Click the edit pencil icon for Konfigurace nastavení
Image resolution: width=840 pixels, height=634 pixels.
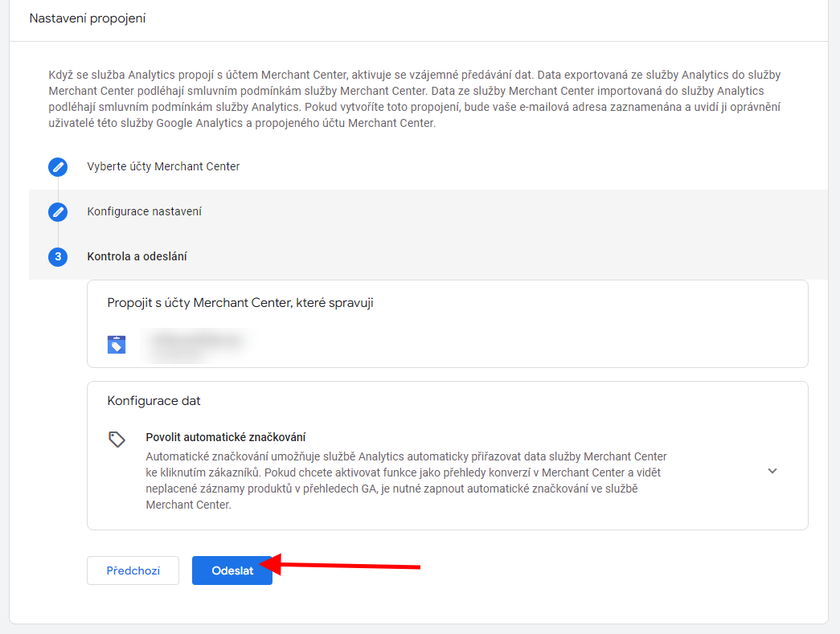[58, 211]
